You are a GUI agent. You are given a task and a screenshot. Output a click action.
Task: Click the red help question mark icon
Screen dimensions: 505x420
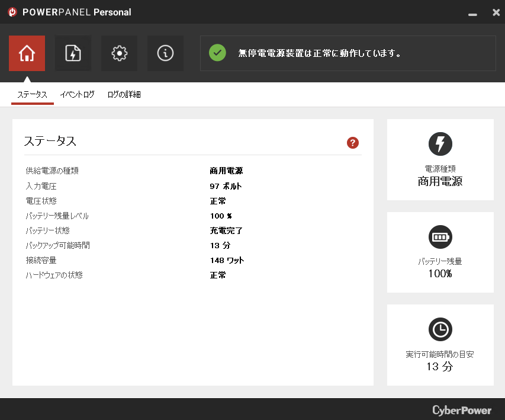click(x=353, y=143)
